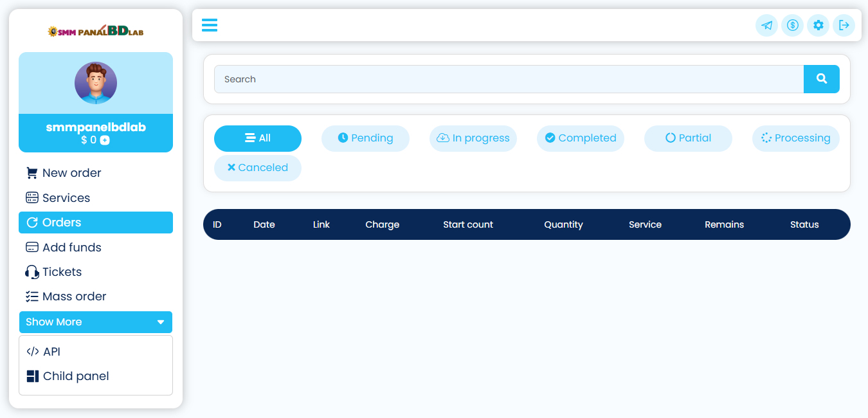Click the hamburger menu icon
868x418 pixels.
[x=210, y=25]
